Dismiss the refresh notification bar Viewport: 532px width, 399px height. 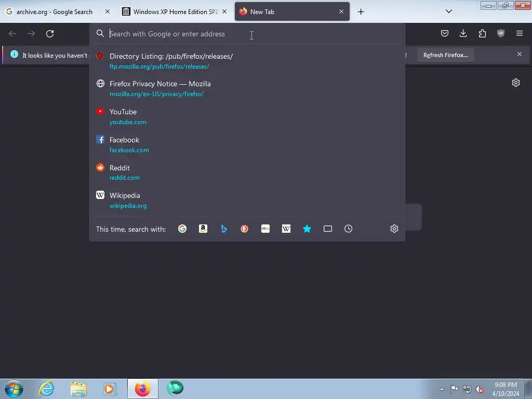point(520,54)
